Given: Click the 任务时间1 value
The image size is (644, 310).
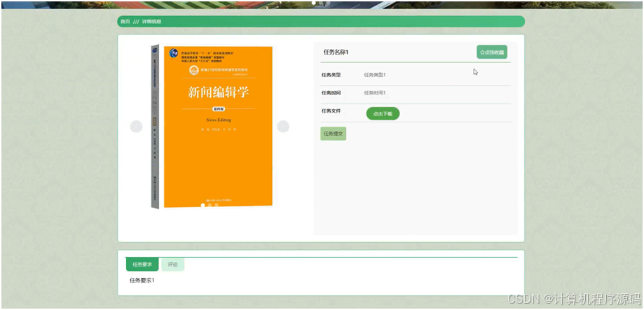Looking at the screenshot, I should tap(375, 93).
